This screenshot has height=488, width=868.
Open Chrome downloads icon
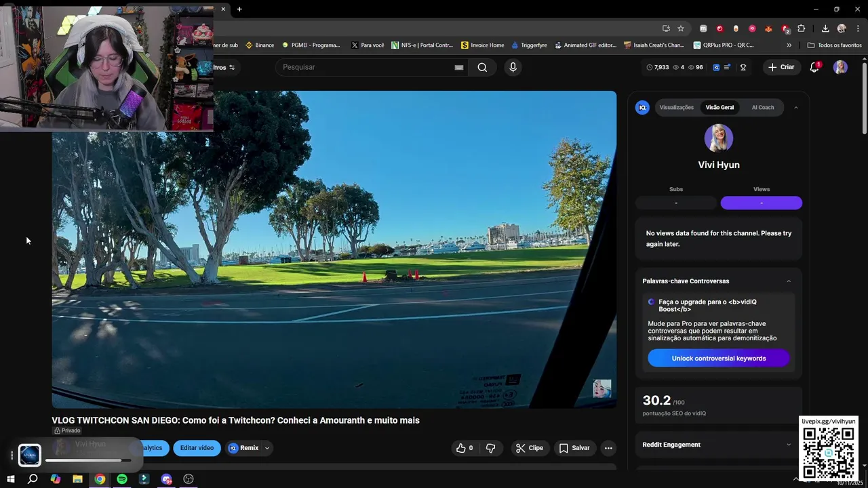point(825,28)
